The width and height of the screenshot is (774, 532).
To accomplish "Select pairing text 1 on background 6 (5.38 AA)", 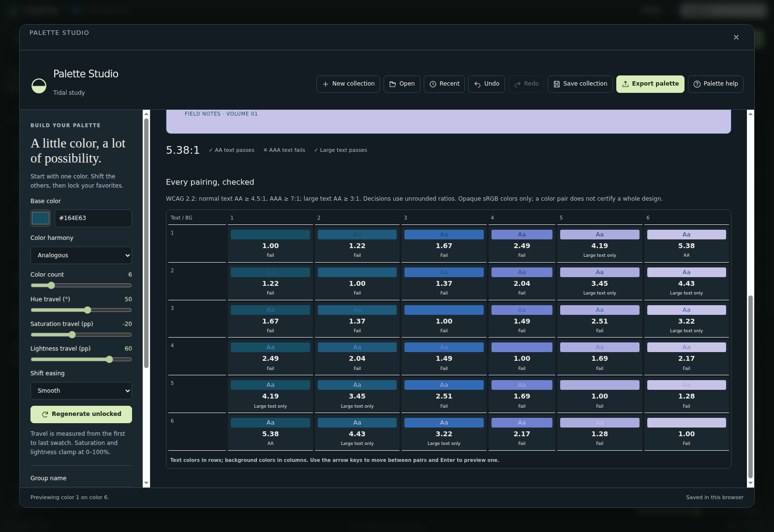I will tap(686, 244).
